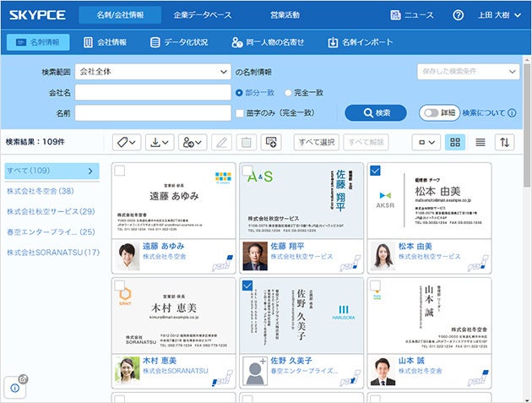The image size is (532, 403).
Task: Open the 同一人物の名寄せ sub tab
Action: [268, 42]
